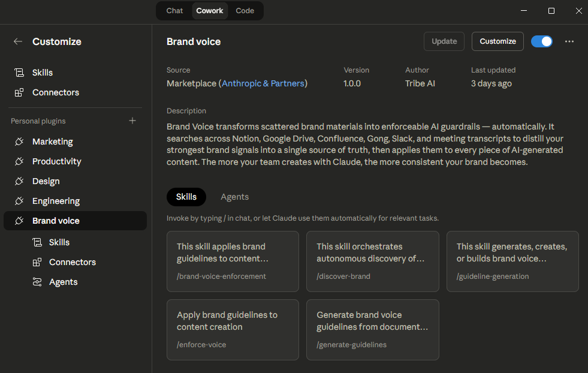Disable the Brand voice plugin toggle
The height and width of the screenshot is (373, 588).
coord(541,41)
